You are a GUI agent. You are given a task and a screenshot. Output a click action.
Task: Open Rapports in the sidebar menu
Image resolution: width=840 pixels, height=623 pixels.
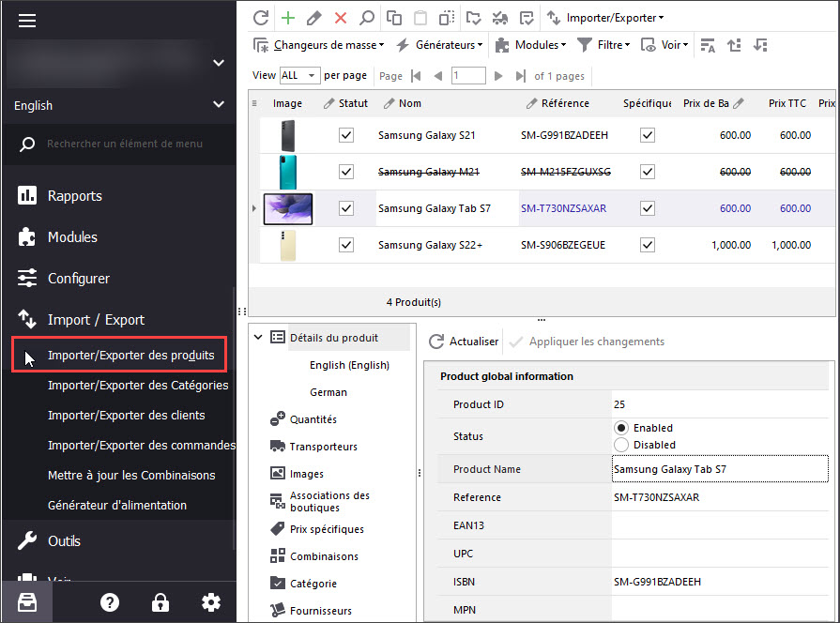click(x=74, y=196)
